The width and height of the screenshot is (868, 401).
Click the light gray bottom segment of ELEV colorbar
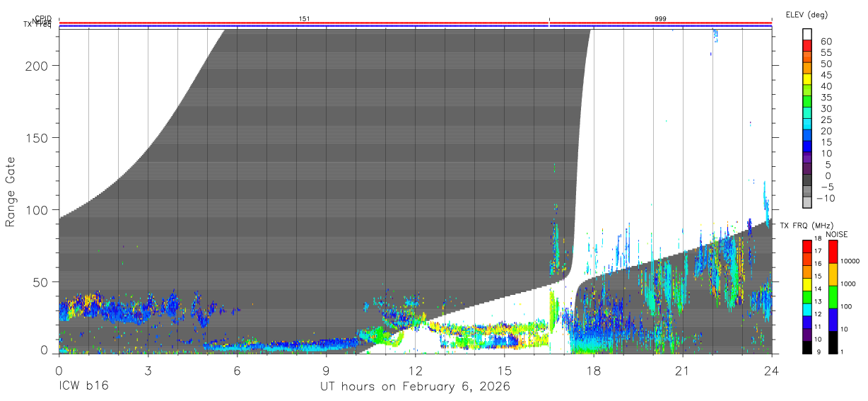[x=807, y=202]
